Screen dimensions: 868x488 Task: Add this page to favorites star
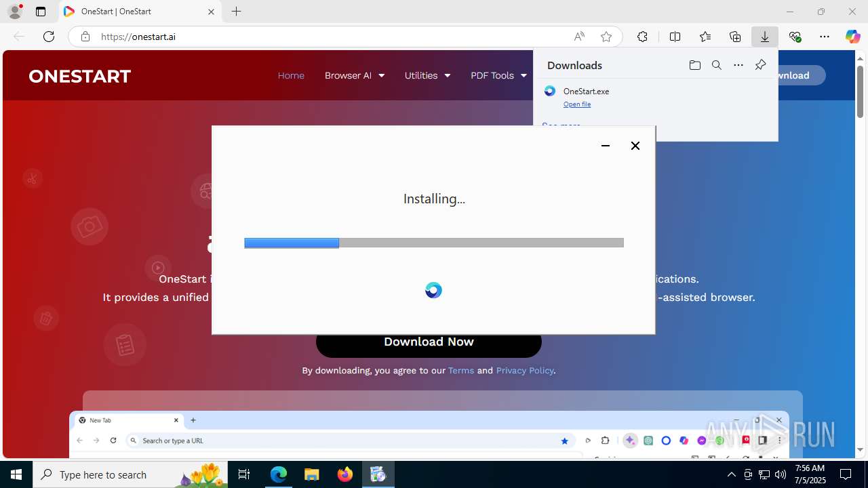[606, 37]
